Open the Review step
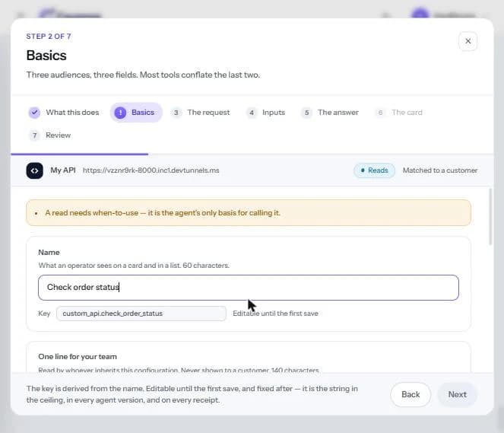This screenshot has width=504, height=433. [x=50, y=135]
